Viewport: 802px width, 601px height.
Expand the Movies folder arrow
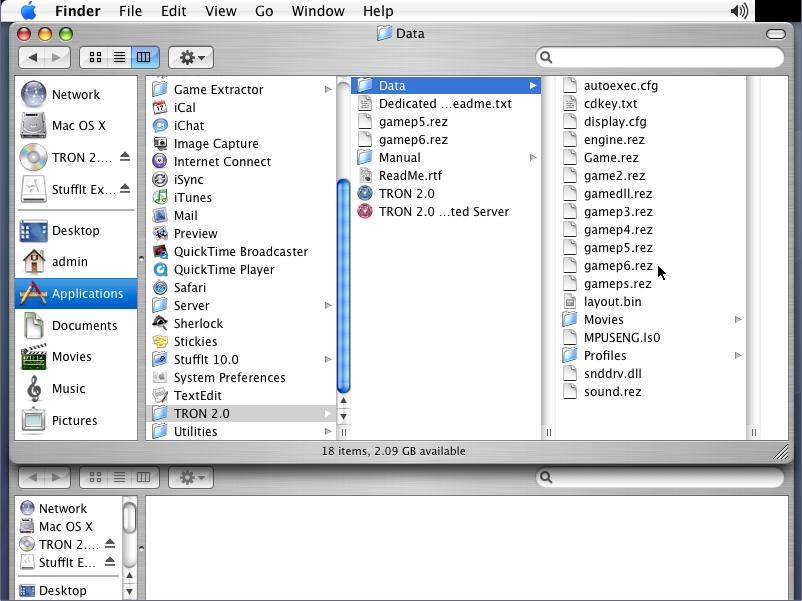click(738, 319)
